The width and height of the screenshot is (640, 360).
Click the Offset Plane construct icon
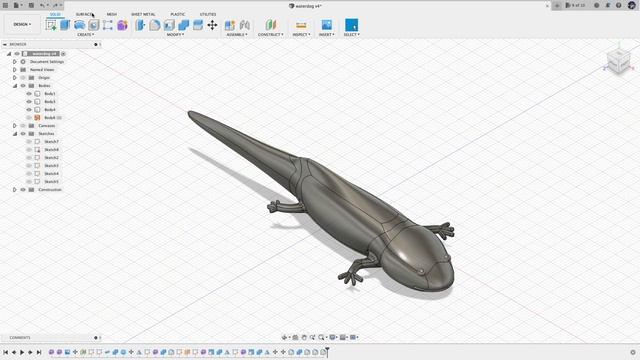[271, 25]
